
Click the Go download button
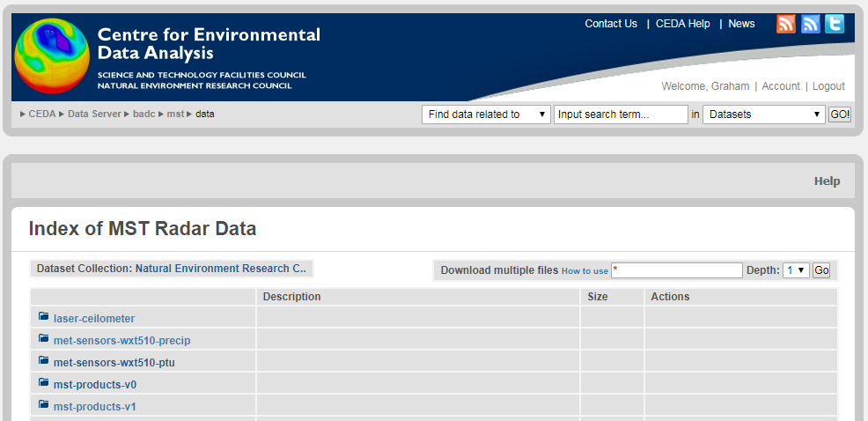[x=821, y=270]
